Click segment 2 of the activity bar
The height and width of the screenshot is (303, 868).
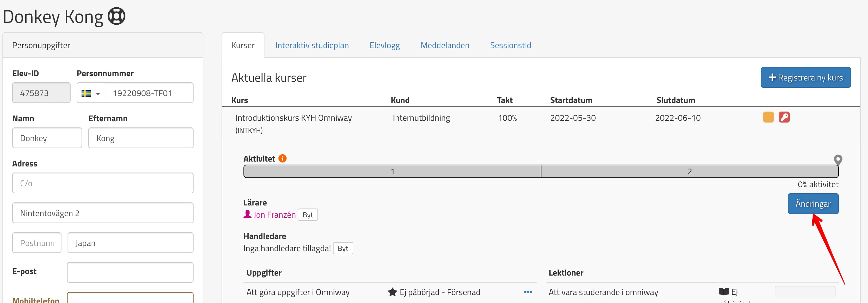coord(689,171)
